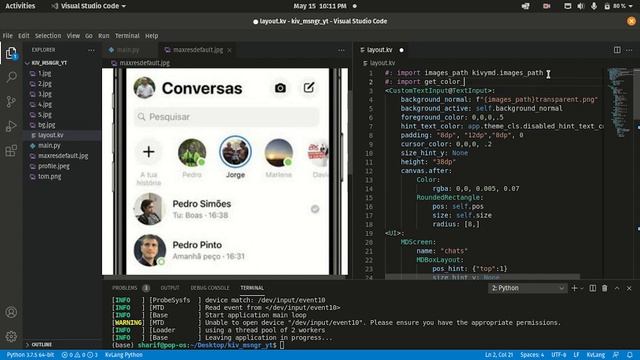640x360 pixels.
Task: Open microphone icon in top bar
Action: pos(594,6)
